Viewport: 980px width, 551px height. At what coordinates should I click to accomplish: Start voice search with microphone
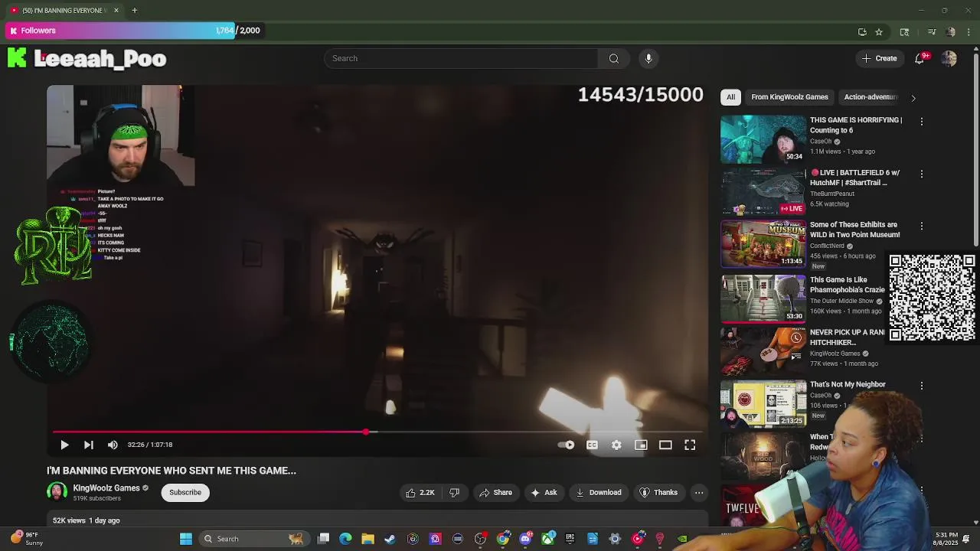coord(648,58)
